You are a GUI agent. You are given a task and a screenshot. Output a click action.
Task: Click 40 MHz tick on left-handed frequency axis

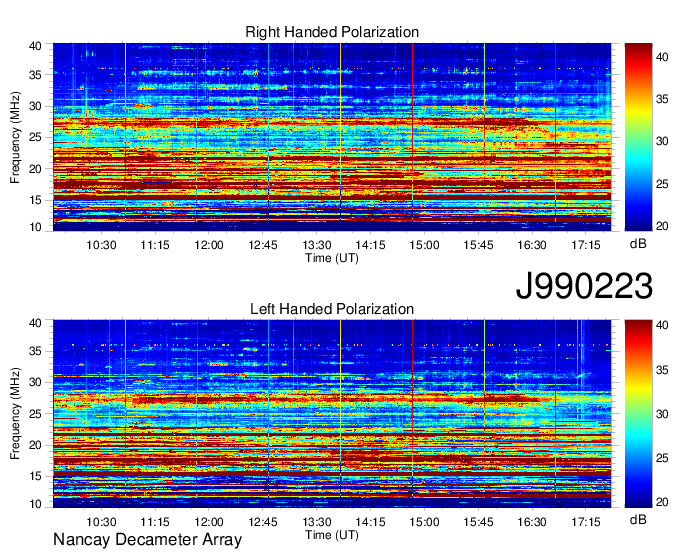(x=35, y=323)
